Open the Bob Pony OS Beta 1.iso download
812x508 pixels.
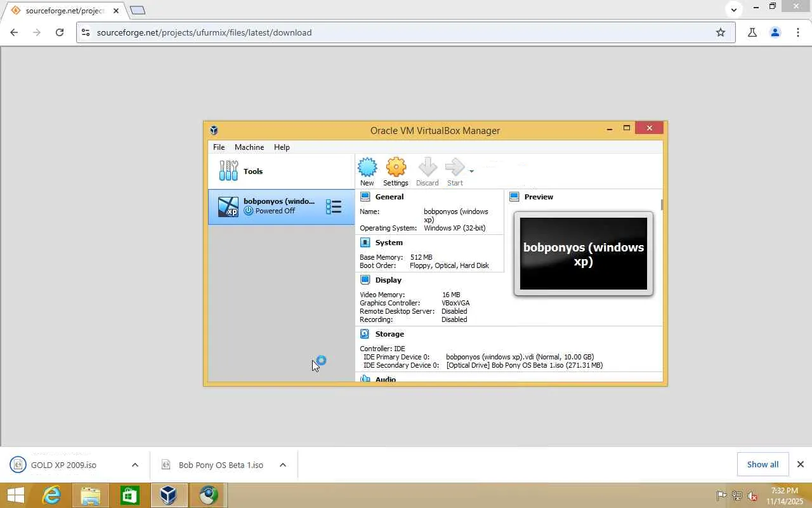click(221, 465)
